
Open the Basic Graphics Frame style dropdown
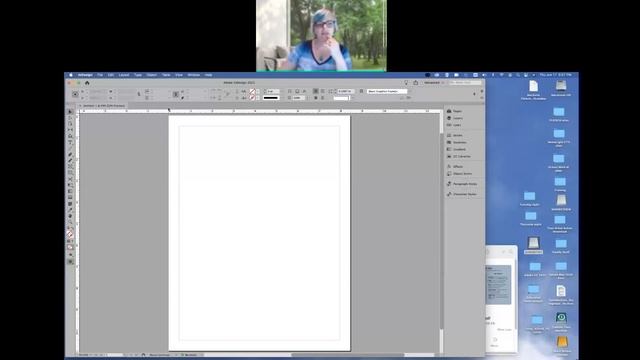pyautogui.click(x=387, y=91)
